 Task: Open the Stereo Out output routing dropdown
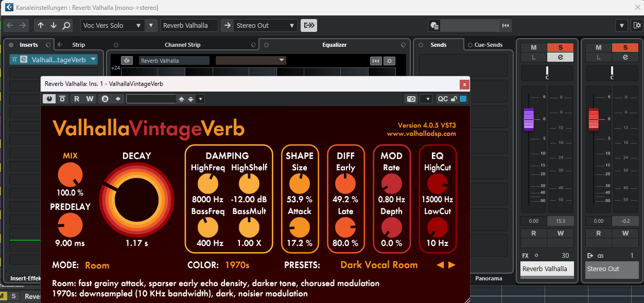click(x=292, y=25)
